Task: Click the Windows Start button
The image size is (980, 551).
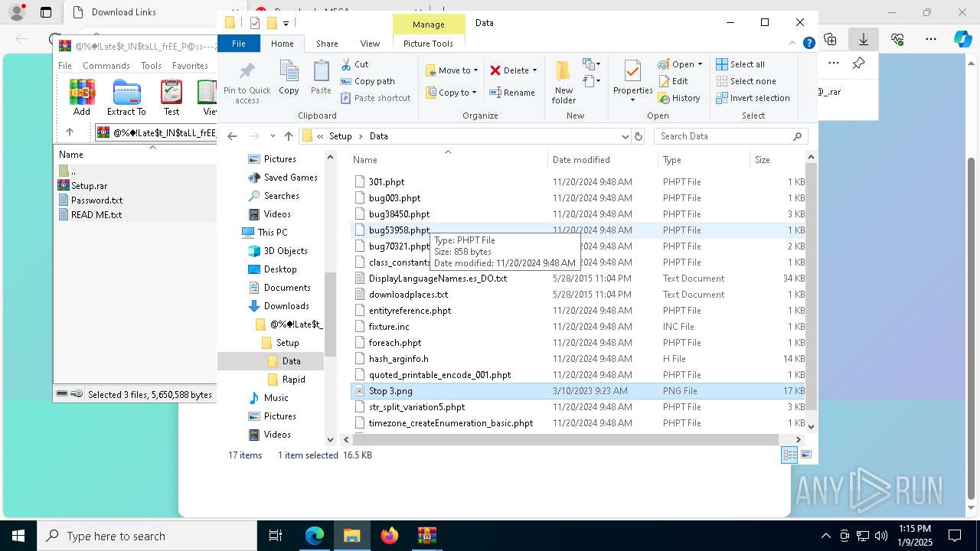Action: (18, 536)
